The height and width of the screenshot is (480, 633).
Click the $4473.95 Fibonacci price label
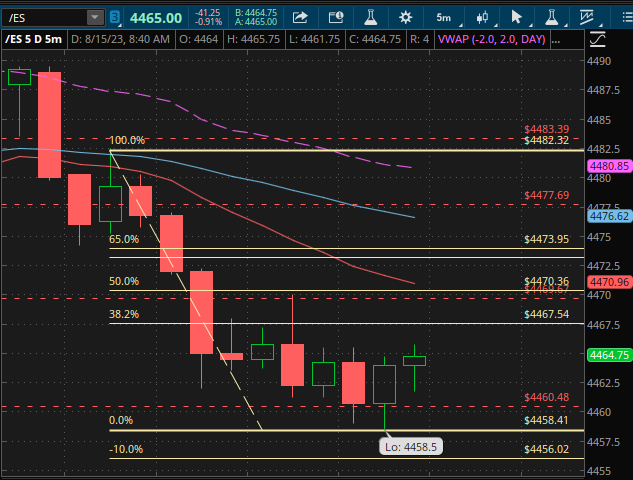547,239
